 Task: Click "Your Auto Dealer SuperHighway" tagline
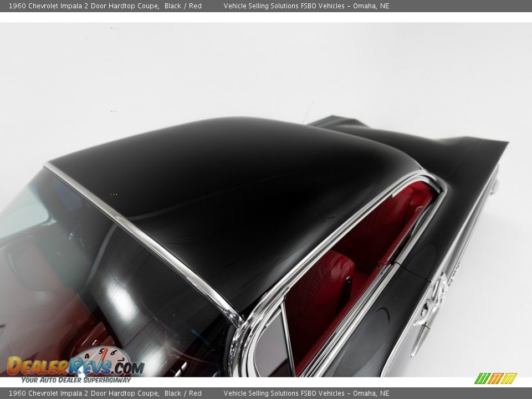click(x=76, y=380)
